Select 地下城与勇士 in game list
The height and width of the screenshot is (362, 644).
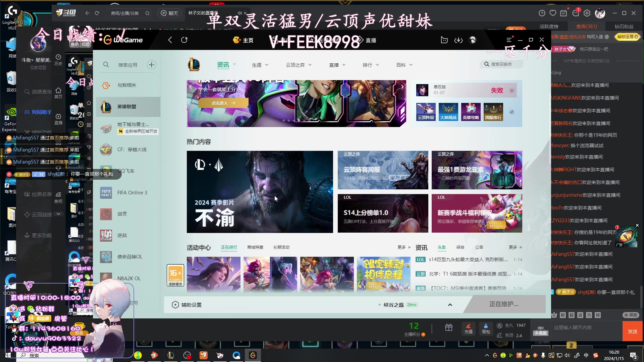[128, 128]
